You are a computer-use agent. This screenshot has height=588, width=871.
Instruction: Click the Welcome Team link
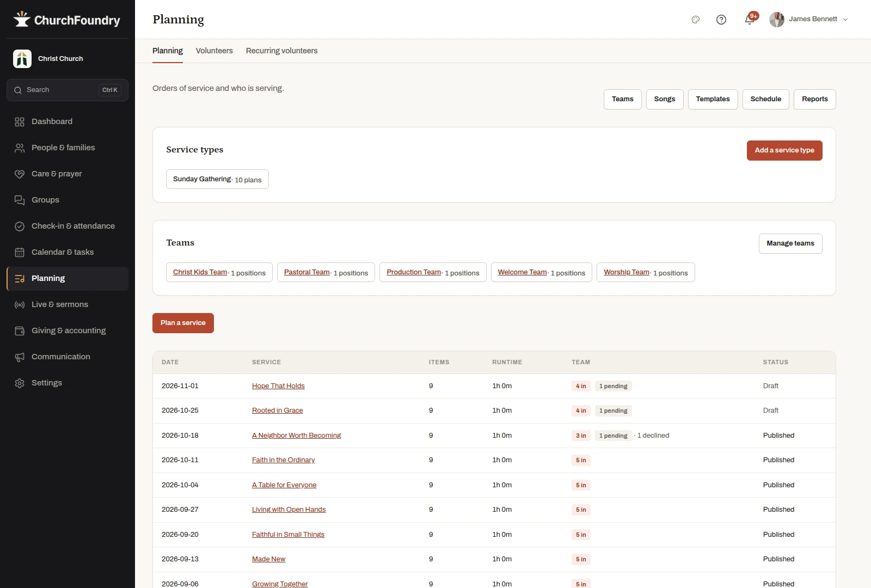tap(523, 272)
